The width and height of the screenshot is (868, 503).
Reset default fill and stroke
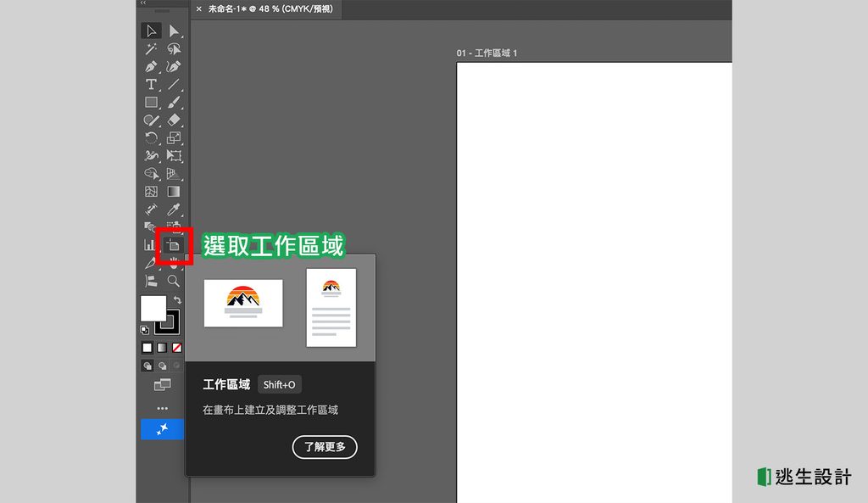click(x=144, y=330)
